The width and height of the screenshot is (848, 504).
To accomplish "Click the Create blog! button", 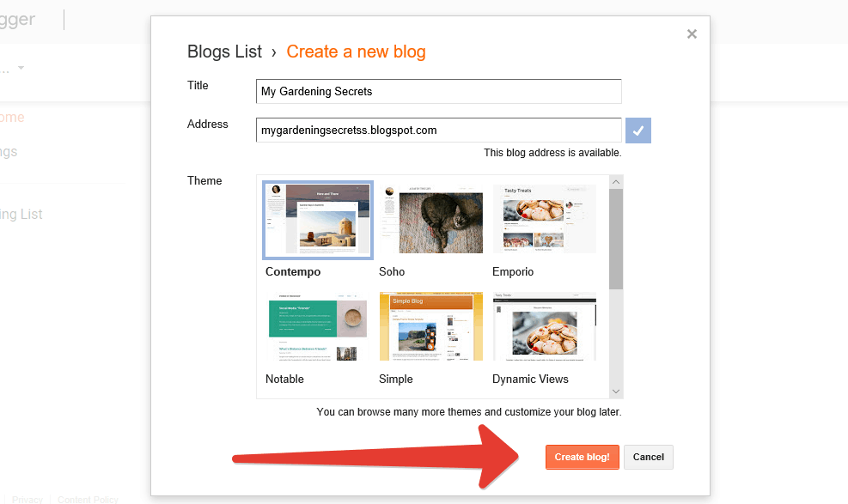I will [582, 457].
